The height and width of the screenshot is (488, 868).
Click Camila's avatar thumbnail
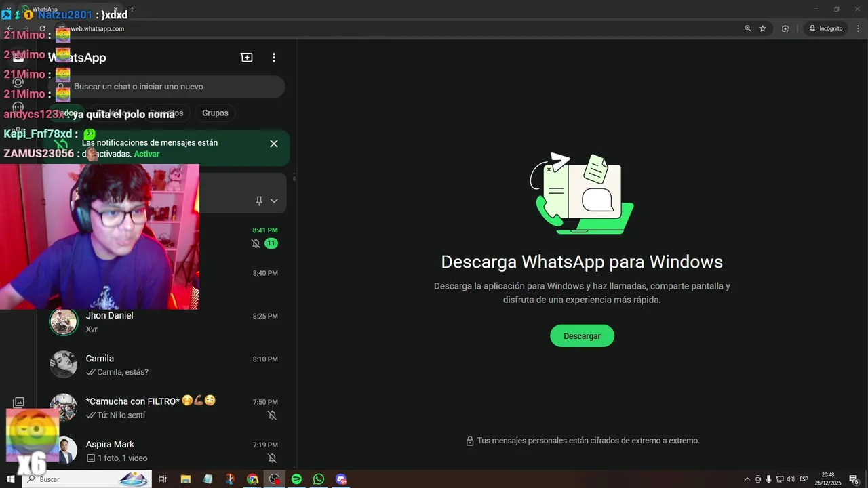pyautogui.click(x=63, y=365)
